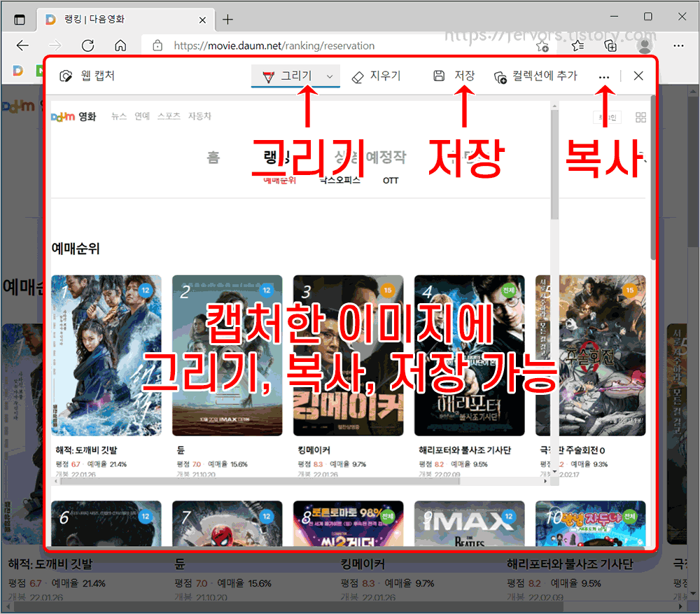The image size is (700, 614).
Task: Open poster for rank 1 해적: 도깨비 깃발
Action: (106, 356)
